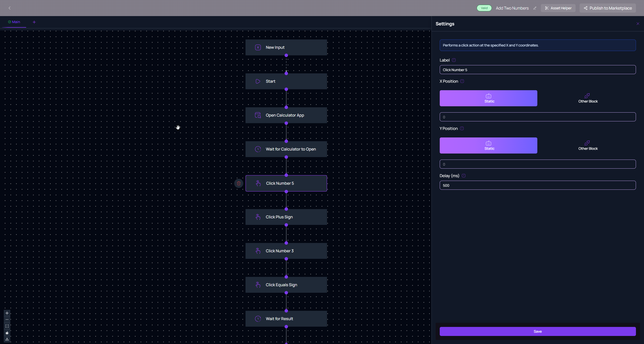Screen dimensions: 644x344
Task: Select Static mode for X Position
Action: click(488, 98)
